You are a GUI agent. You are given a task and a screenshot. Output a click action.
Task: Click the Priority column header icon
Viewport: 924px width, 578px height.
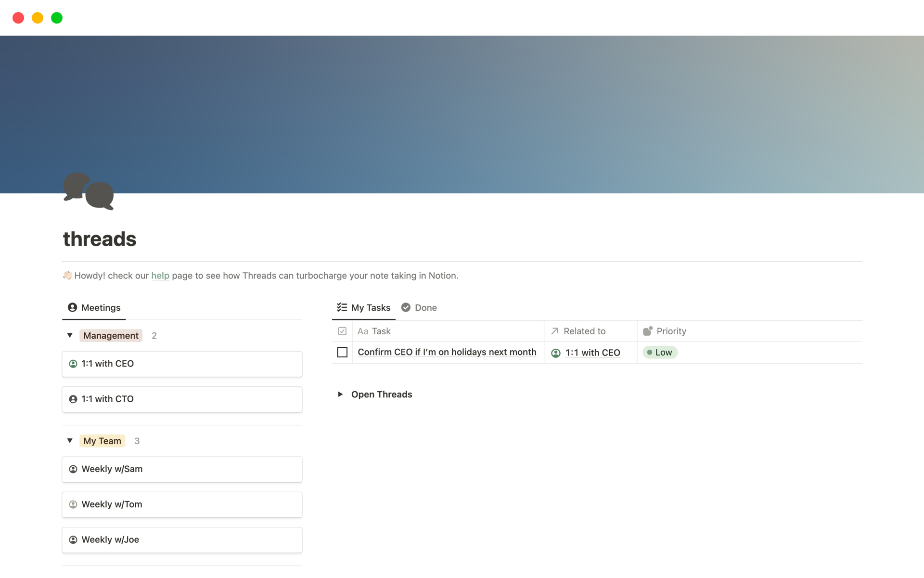tap(647, 331)
